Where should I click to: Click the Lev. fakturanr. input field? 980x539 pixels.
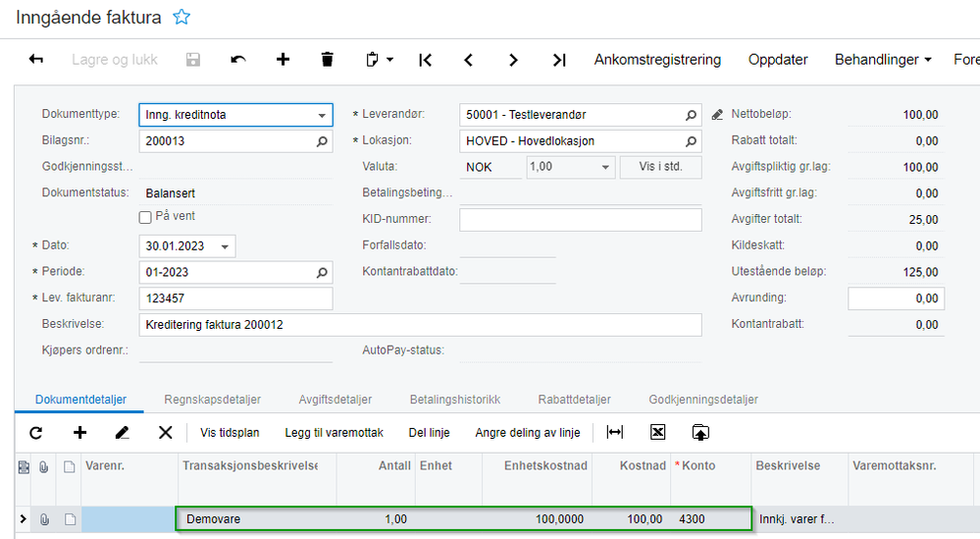(x=235, y=298)
